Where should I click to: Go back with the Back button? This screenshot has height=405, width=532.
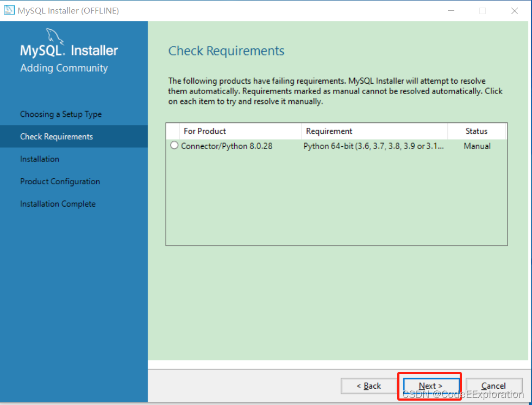click(369, 386)
